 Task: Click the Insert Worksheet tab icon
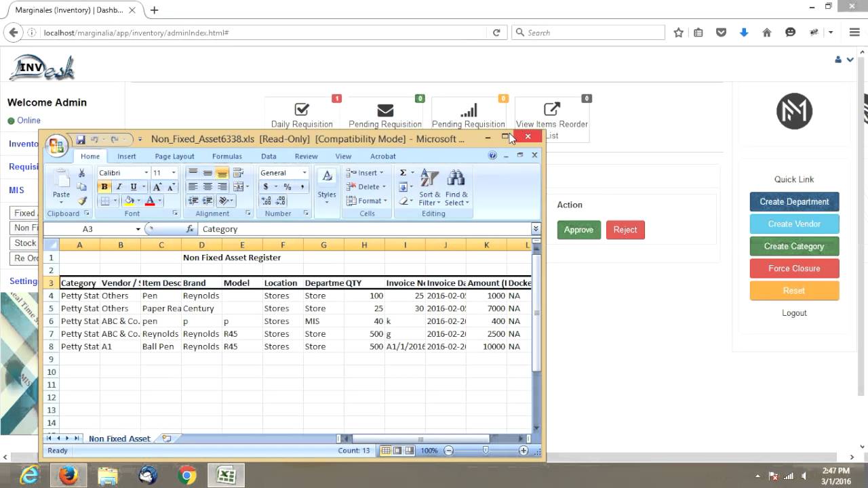click(x=166, y=439)
